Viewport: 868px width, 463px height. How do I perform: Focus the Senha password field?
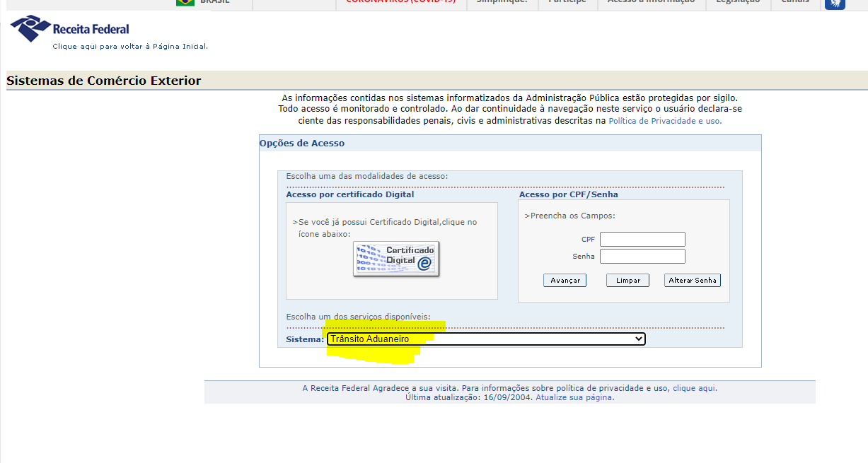click(x=642, y=257)
